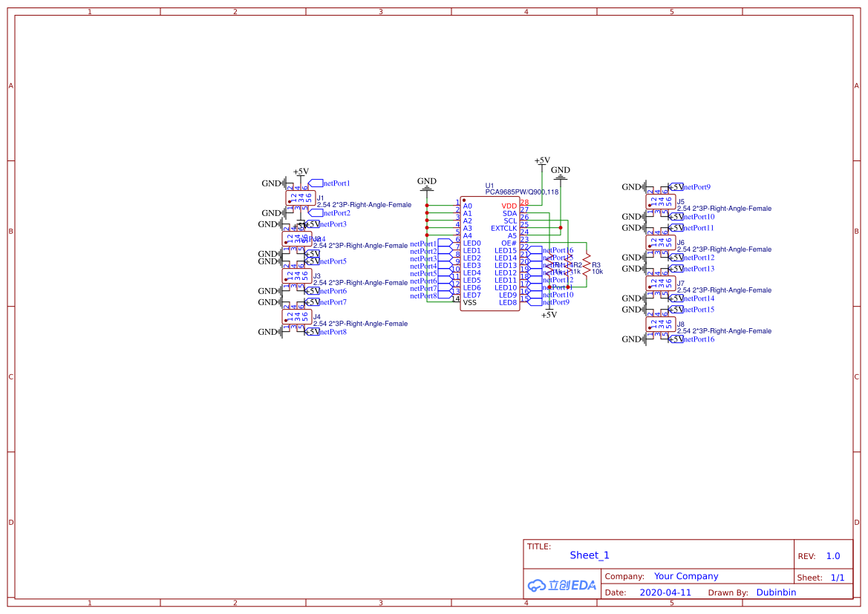Viewport: 868px width, 614px height.
Task: Click the J1 part description text
Action: click(x=365, y=205)
